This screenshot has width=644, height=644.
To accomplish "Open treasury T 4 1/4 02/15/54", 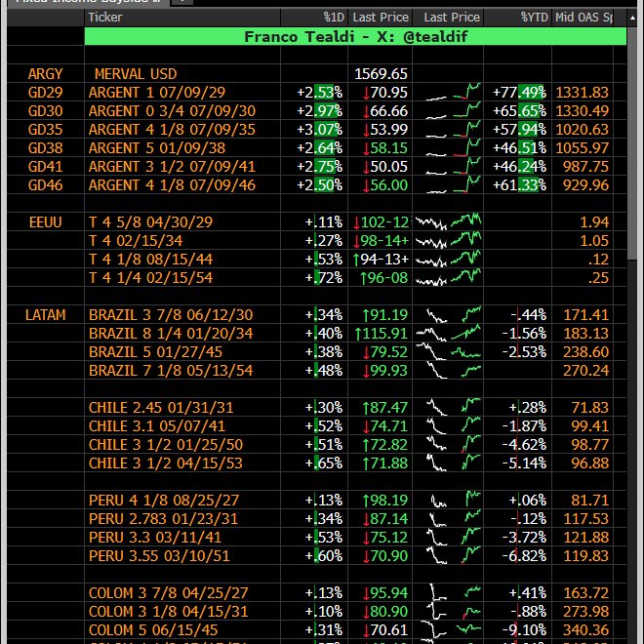I will click(150, 278).
